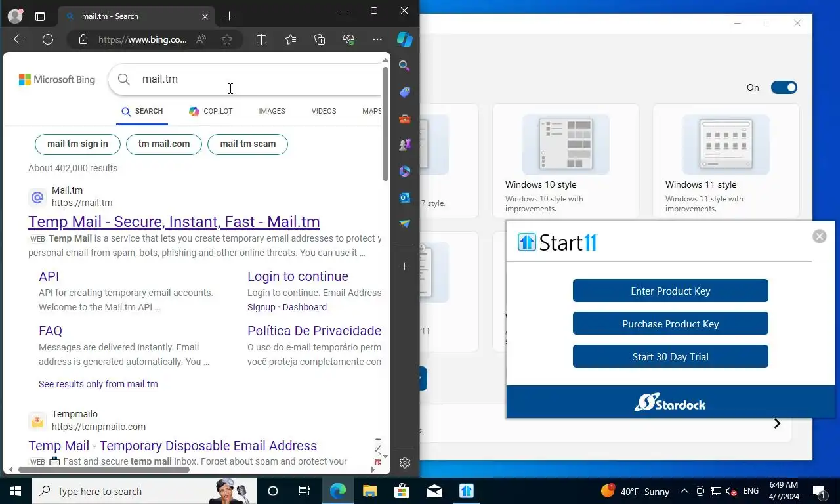
Task: Open Task View on taskbar
Action: coord(304,491)
